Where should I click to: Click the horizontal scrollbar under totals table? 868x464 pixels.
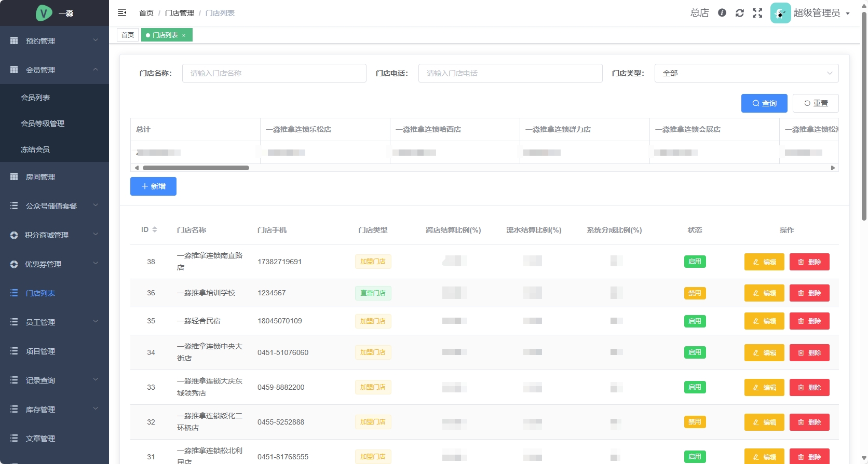196,168
